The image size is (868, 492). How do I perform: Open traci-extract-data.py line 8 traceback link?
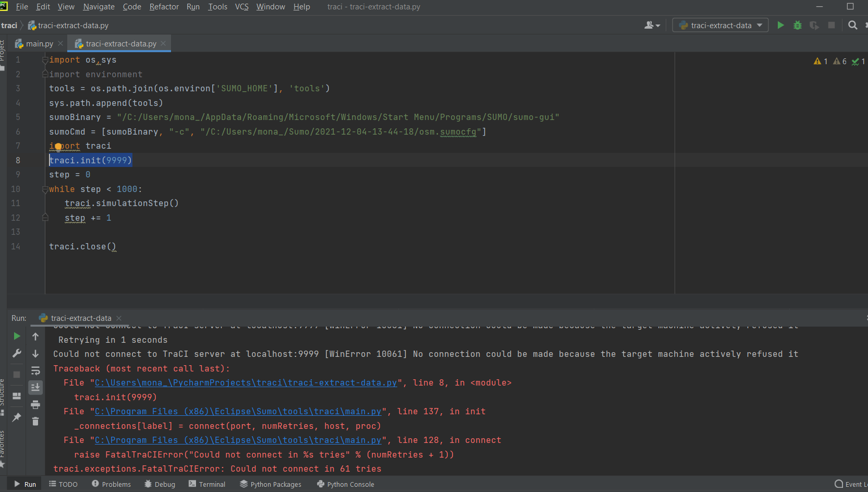point(246,382)
